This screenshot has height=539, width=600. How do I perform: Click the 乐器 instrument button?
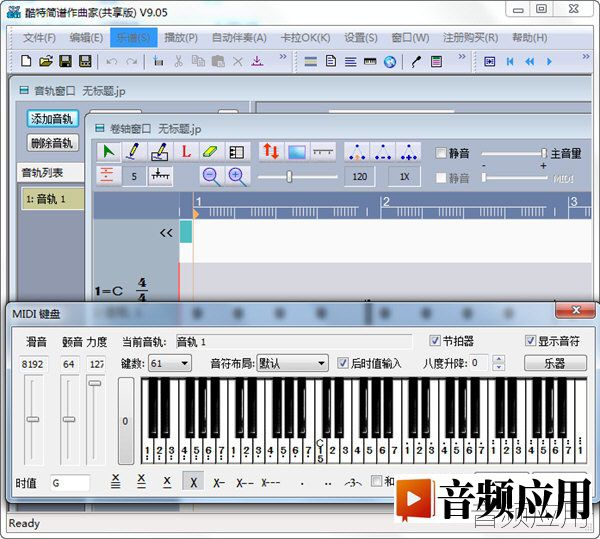[555, 363]
